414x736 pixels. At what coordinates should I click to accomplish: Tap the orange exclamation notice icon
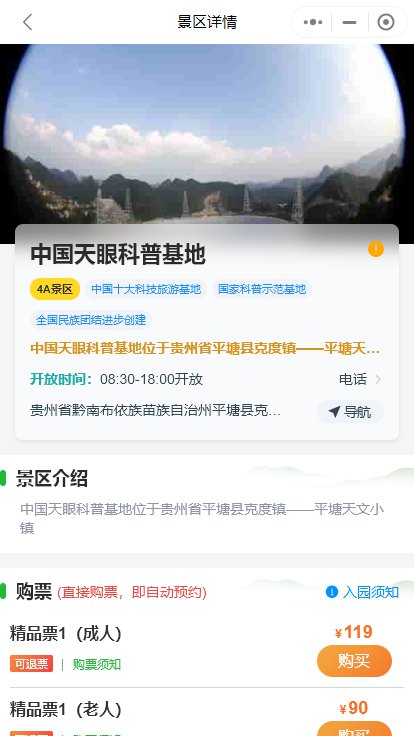[376, 249]
